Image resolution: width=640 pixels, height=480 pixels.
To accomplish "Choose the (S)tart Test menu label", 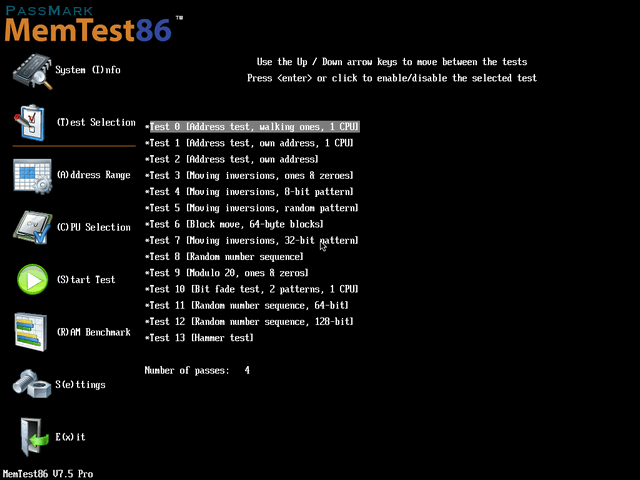I will click(86, 280).
